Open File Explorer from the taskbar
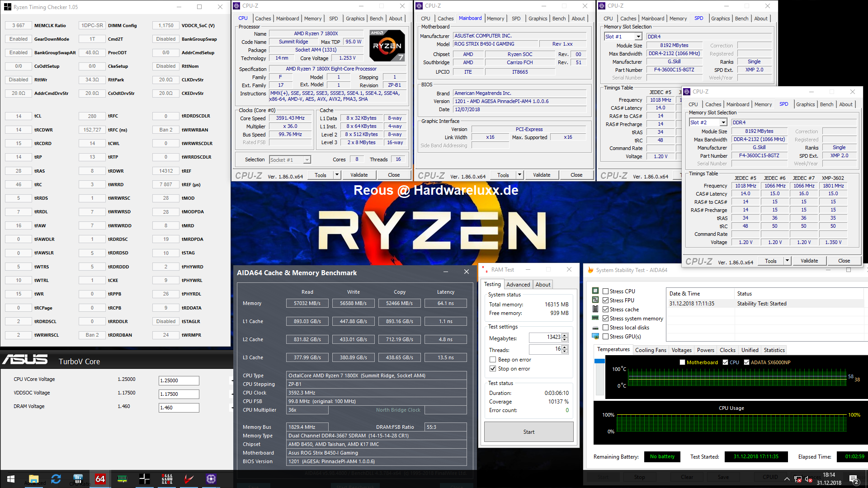This screenshot has height=488, width=868. (x=33, y=479)
